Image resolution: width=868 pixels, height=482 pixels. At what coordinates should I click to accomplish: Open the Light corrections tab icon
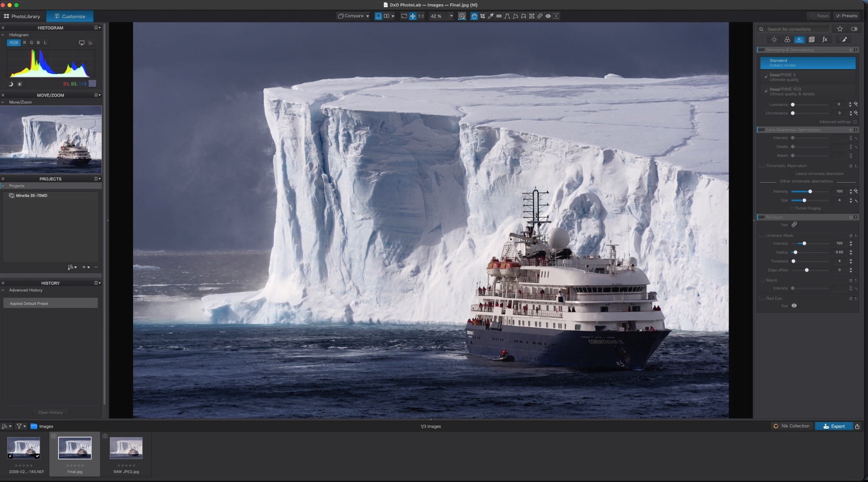(x=774, y=39)
